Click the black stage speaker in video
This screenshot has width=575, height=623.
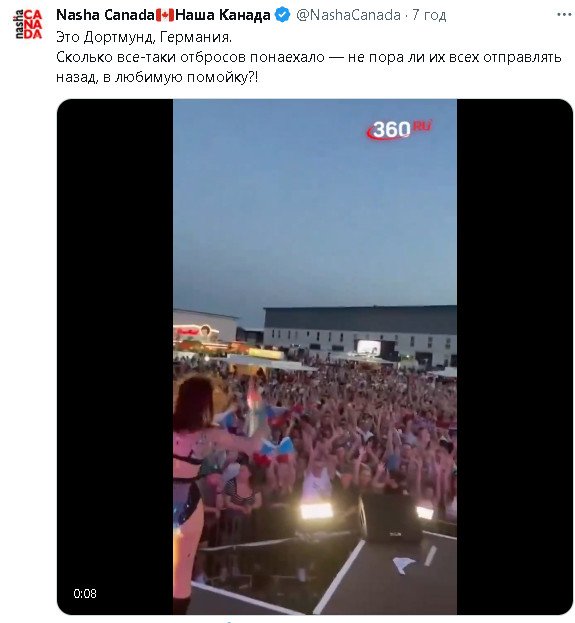click(x=392, y=518)
